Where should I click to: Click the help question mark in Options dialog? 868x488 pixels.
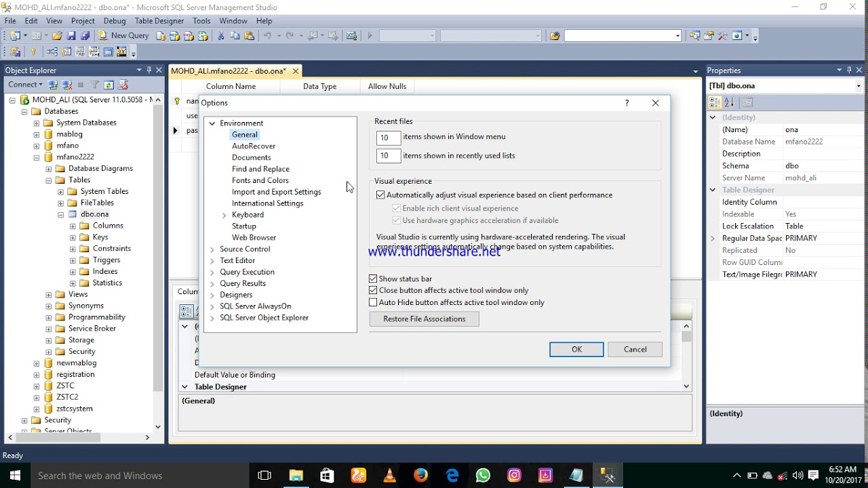(x=627, y=103)
